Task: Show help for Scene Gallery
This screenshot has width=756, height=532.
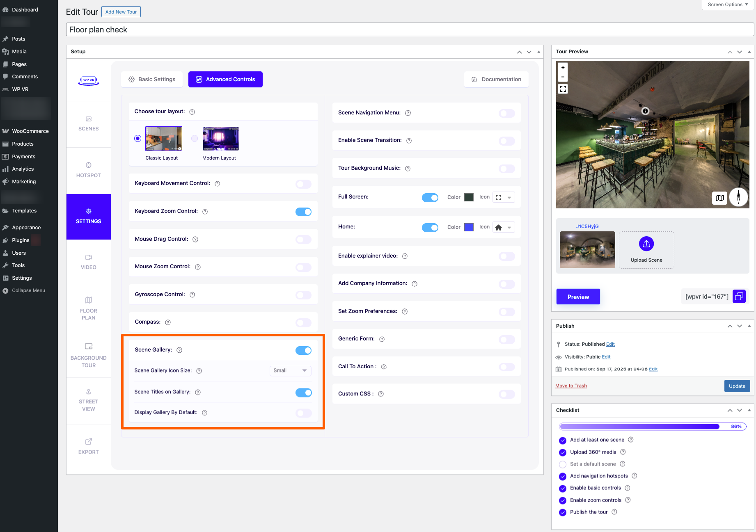Action: pos(179,350)
